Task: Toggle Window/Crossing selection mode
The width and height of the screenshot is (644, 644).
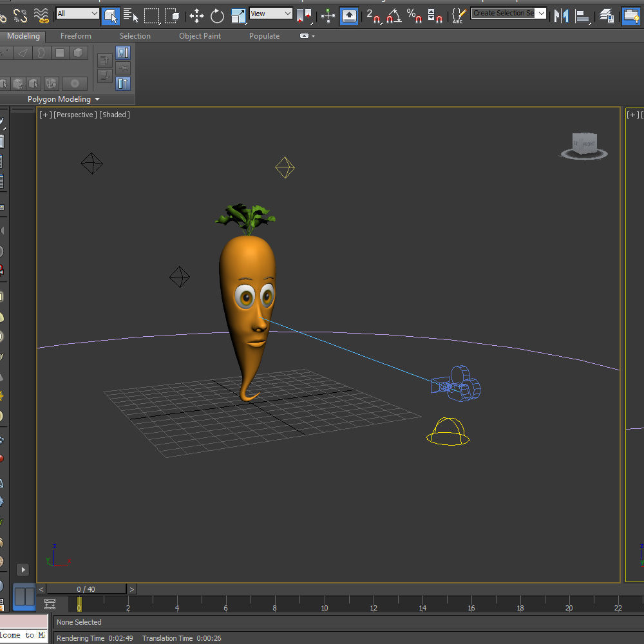Action: pos(172,16)
